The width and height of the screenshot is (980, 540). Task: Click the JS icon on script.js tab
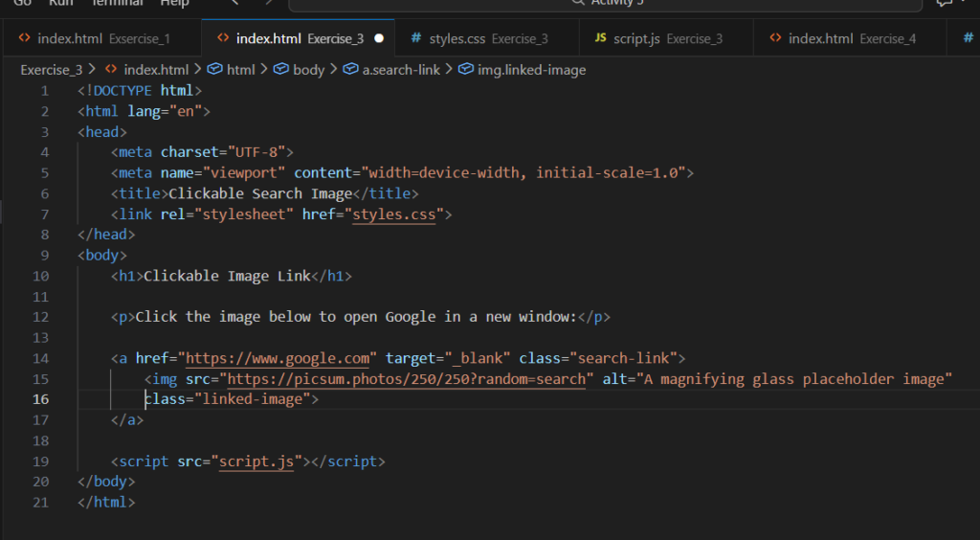click(x=601, y=39)
